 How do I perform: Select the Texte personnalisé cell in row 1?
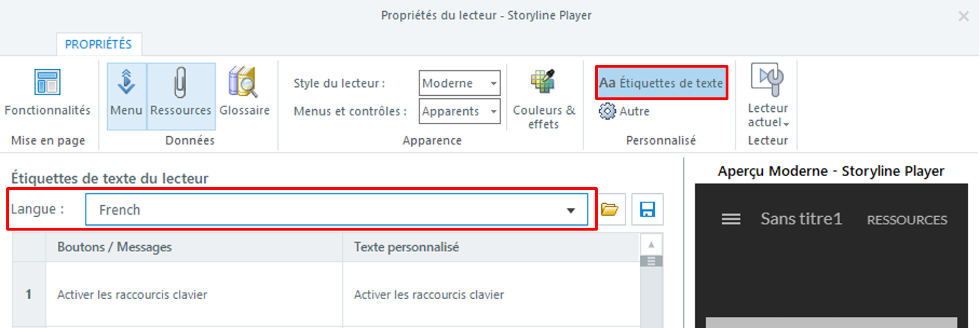(491, 295)
